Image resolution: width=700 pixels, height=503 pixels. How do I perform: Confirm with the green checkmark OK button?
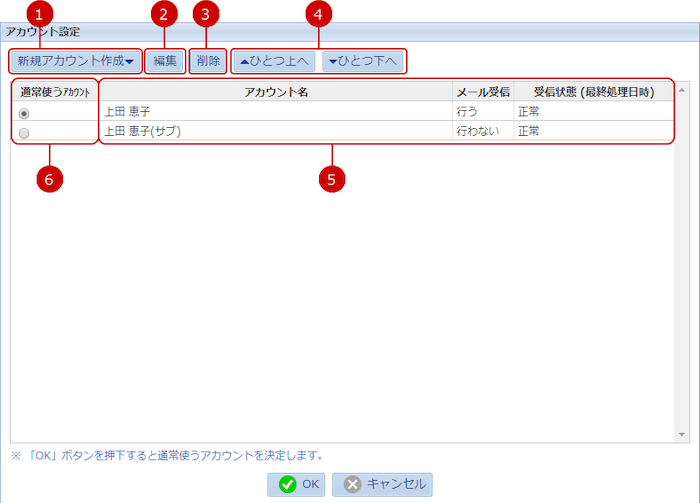tap(297, 484)
